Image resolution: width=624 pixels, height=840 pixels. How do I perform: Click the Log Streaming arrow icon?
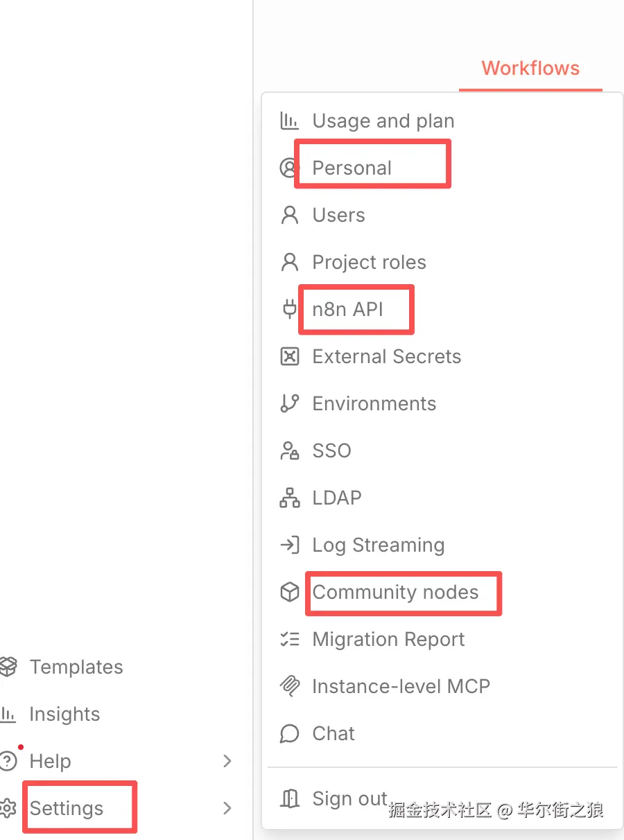click(x=289, y=545)
